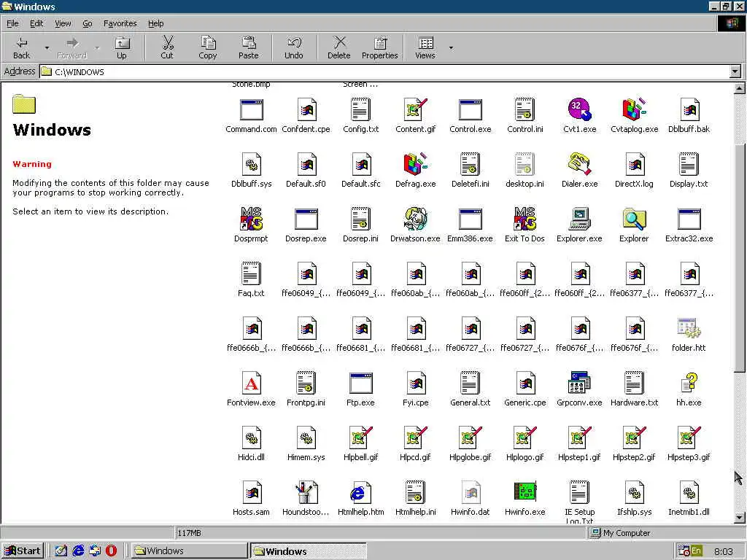
Task: Select the Faq.txt text file
Action: click(x=251, y=274)
